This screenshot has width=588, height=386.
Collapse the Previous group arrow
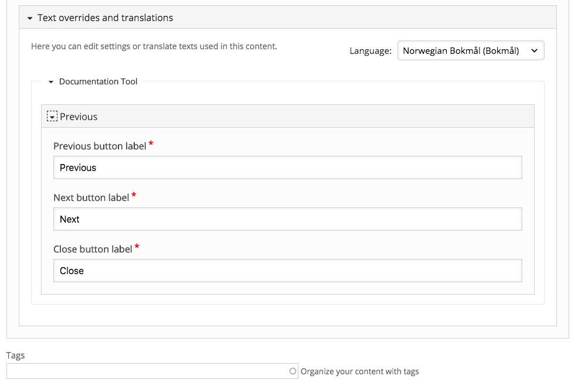[x=52, y=117]
